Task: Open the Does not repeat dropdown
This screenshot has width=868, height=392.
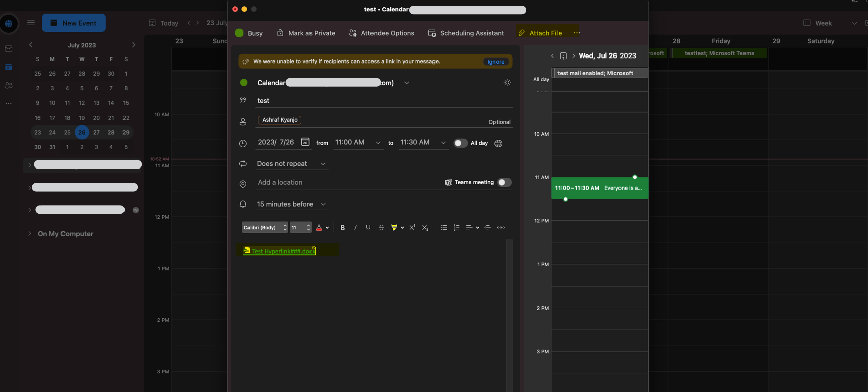Action: click(x=291, y=164)
